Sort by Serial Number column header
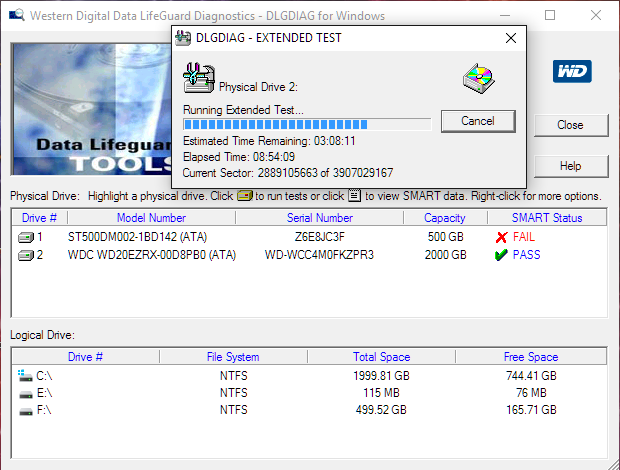Screen dimensions: 620x470 pyautogui.click(x=320, y=218)
